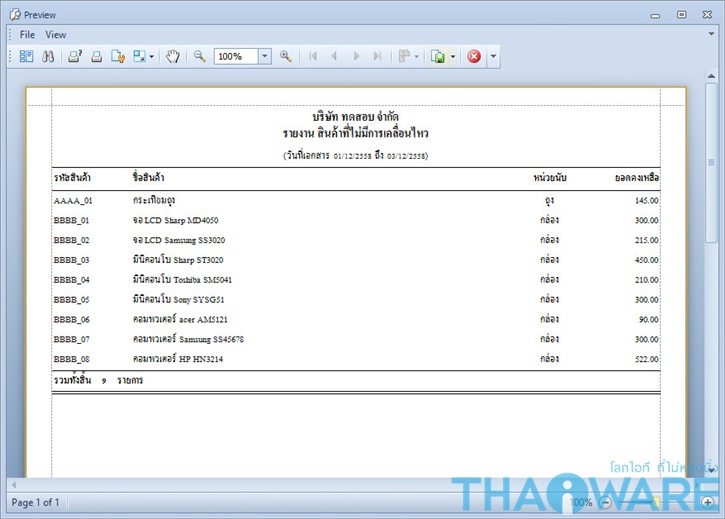Click the balance value 210.00
725x519 pixels.
[x=646, y=280]
